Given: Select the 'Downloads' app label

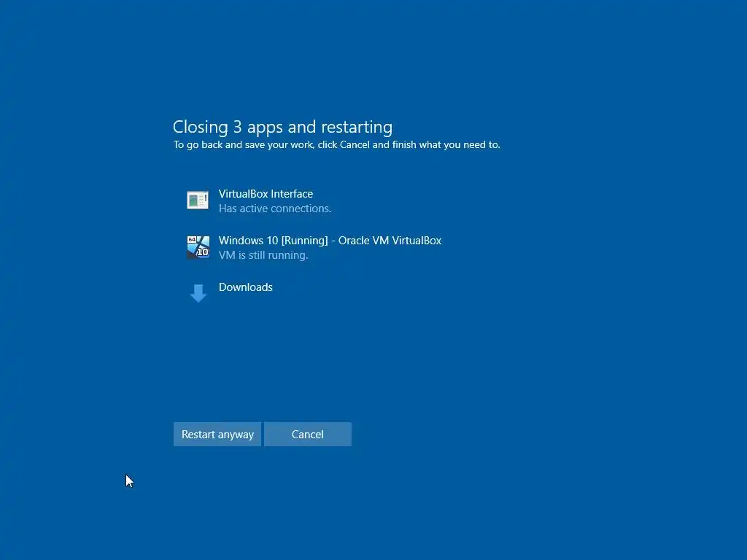Looking at the screenshot, I should coord(246,287).
